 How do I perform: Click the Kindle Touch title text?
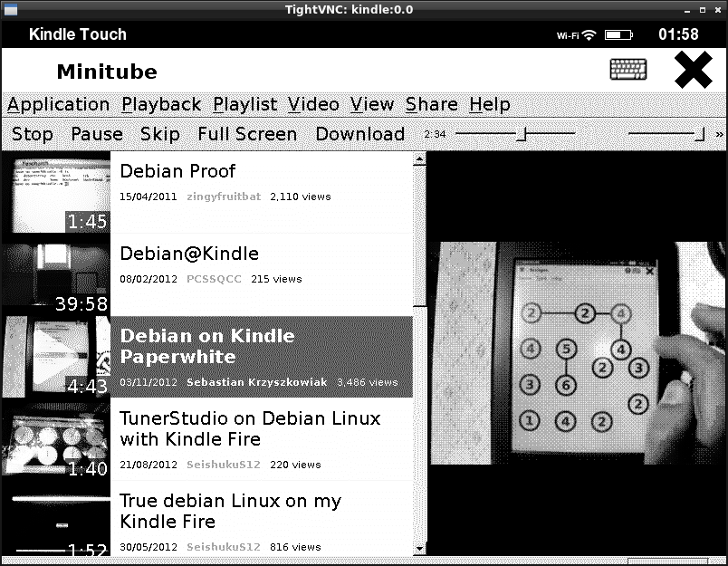tap(78, 34)
